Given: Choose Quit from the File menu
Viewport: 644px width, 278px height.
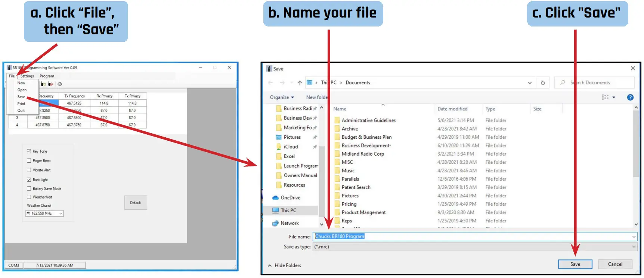Looking at the screenshot, I should coord(21,110).
